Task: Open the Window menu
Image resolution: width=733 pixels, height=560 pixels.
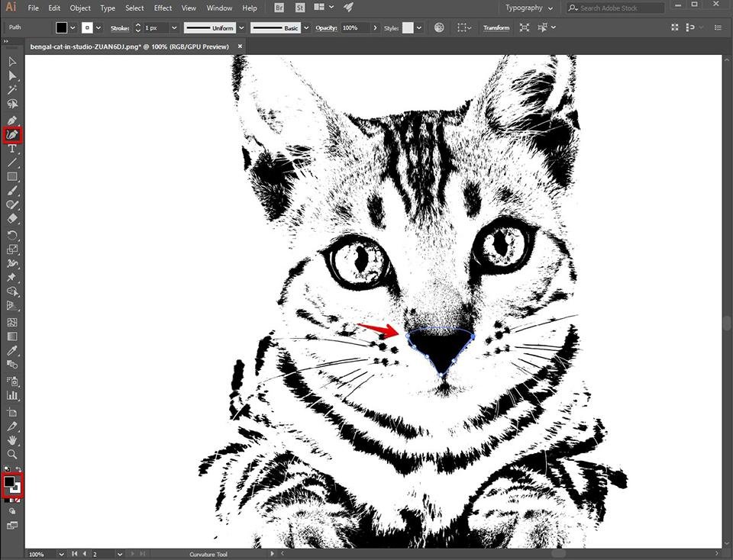Action: pos(218,8)
